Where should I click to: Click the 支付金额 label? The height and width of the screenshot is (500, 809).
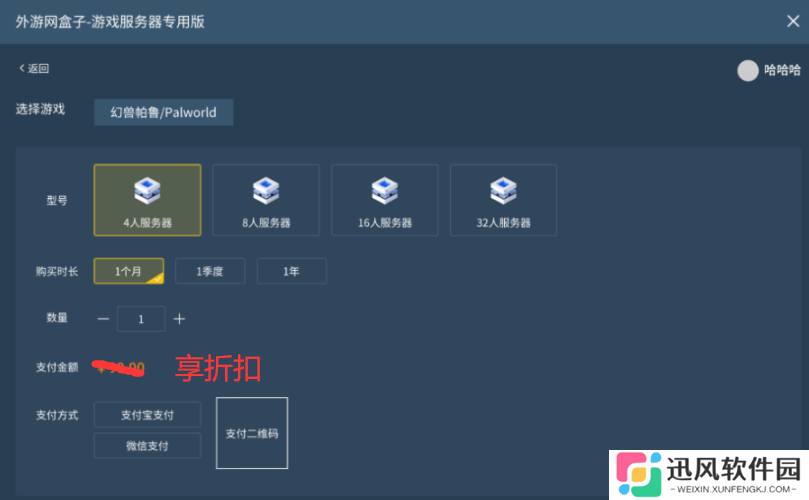(x=57, y=367)
